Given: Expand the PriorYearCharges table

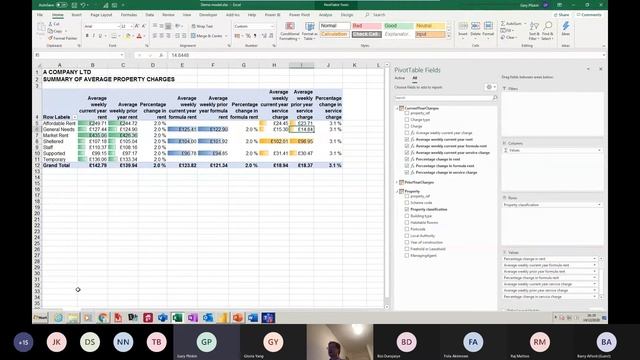Looking at the screenshot, I should [x=397, y=182].
